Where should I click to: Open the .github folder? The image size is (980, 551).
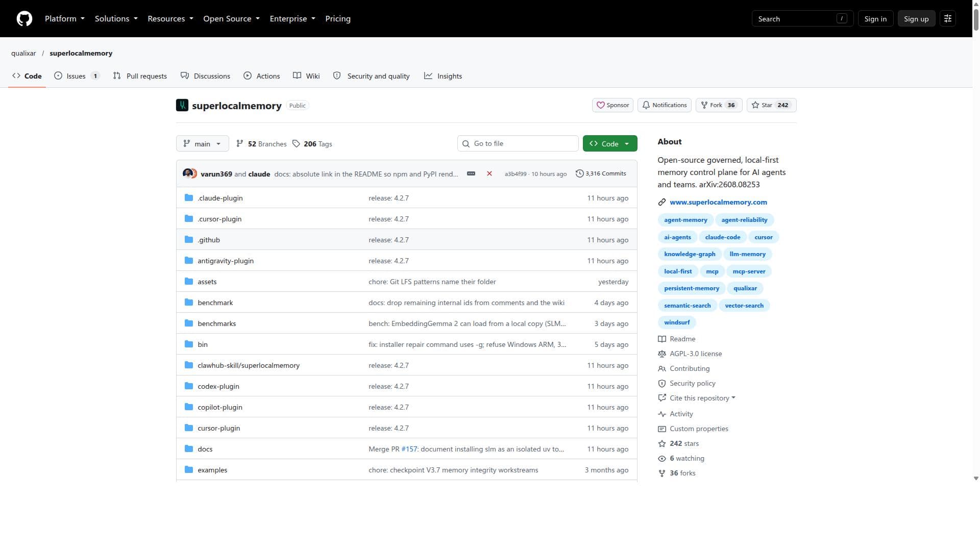[x=209, y=240]
